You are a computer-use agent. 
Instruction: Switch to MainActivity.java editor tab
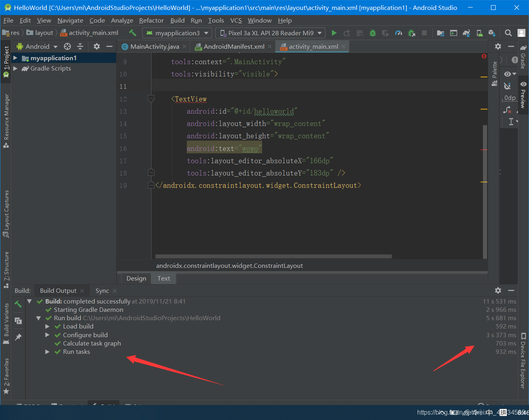click(x=154, y=46)
